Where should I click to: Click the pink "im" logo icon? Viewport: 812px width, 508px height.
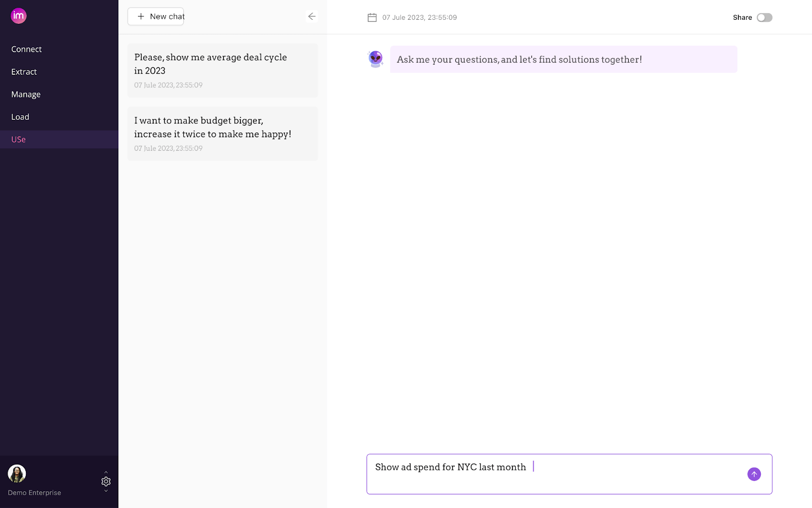[x=19, y=16]
